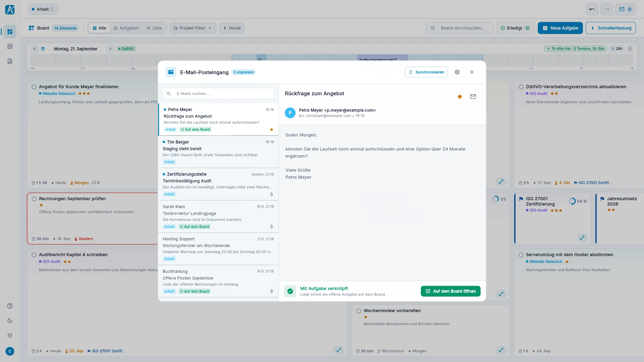
Task: Expand the Wochenreview vorbereiten card
Action: pos(501,350)
